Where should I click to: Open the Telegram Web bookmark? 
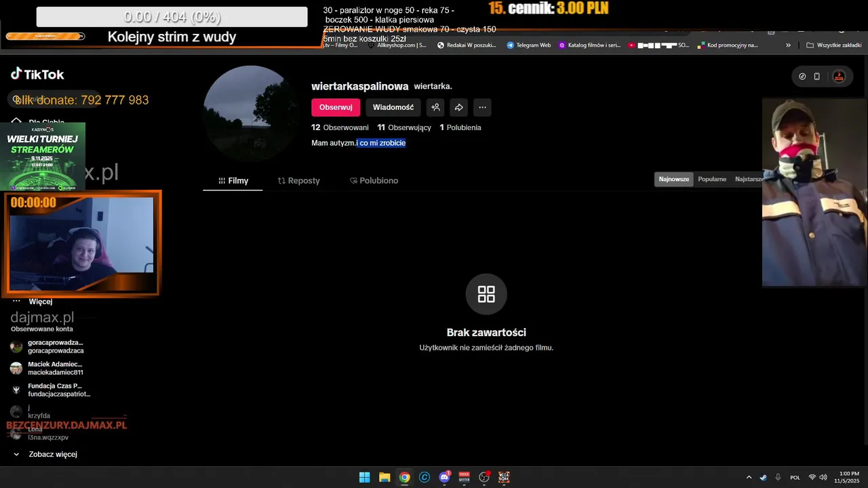529,45
